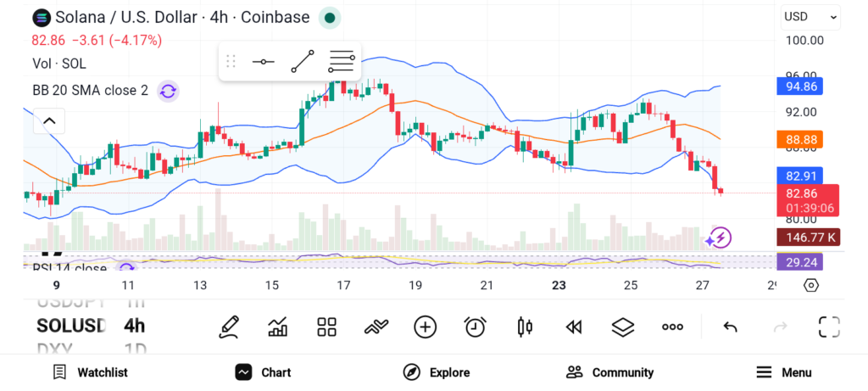Image resolution: width=868 pixels, height=391 pixels.
Task: Switch to the Watchlist tab
Action: pyautogui.click(x=90, y=372)
